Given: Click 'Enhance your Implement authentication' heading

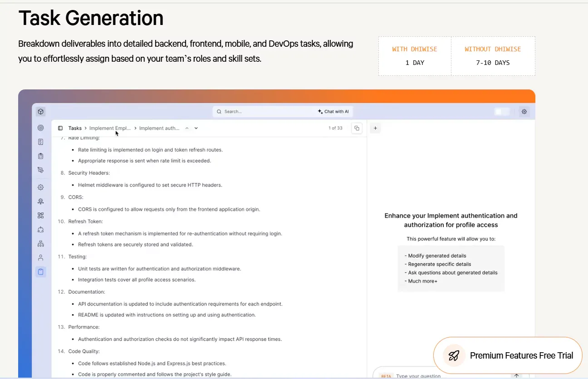Looking at the screenshot, I should 451,220.
